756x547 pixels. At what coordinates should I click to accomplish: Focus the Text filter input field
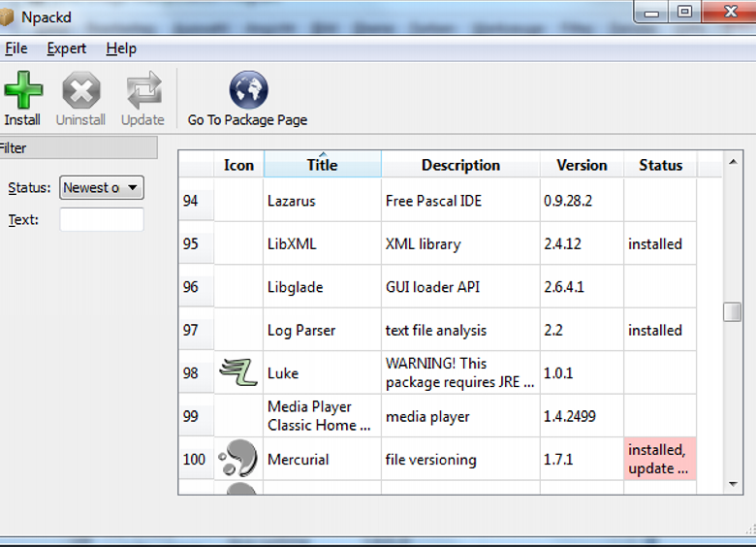(101, 220)
